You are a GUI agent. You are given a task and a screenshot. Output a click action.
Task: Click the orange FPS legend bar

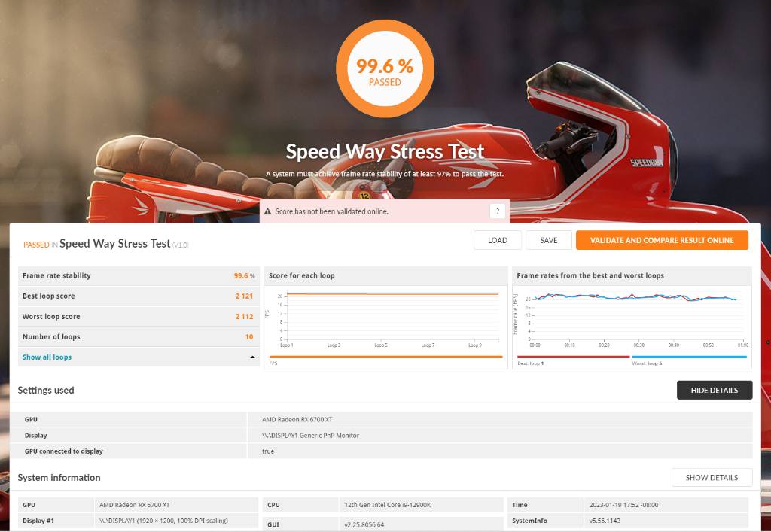click(386, 357)
